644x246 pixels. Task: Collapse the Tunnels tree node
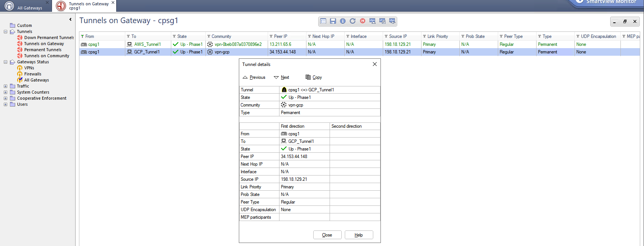pyautogui.click(x=6, y=31)
